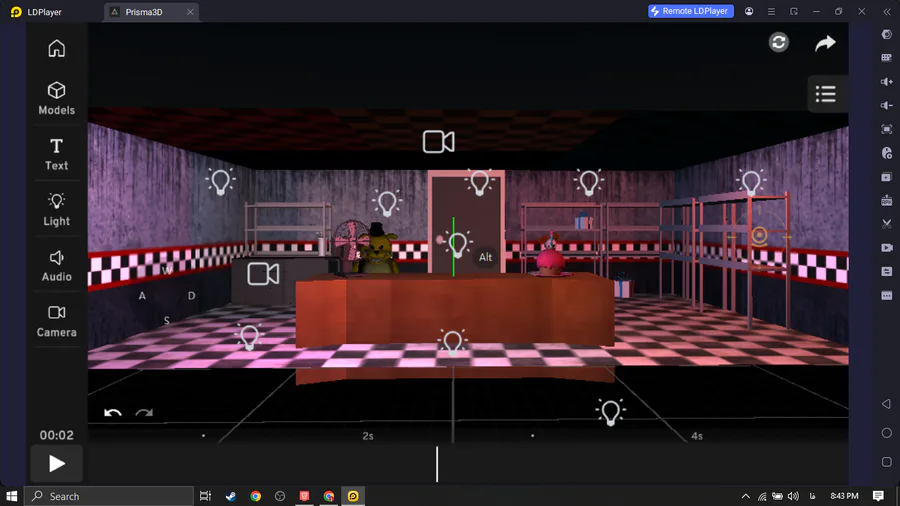The width and height of the screenshot is (900, 506).
Task: Click the Alt key overlay
Action: (486, 257)
